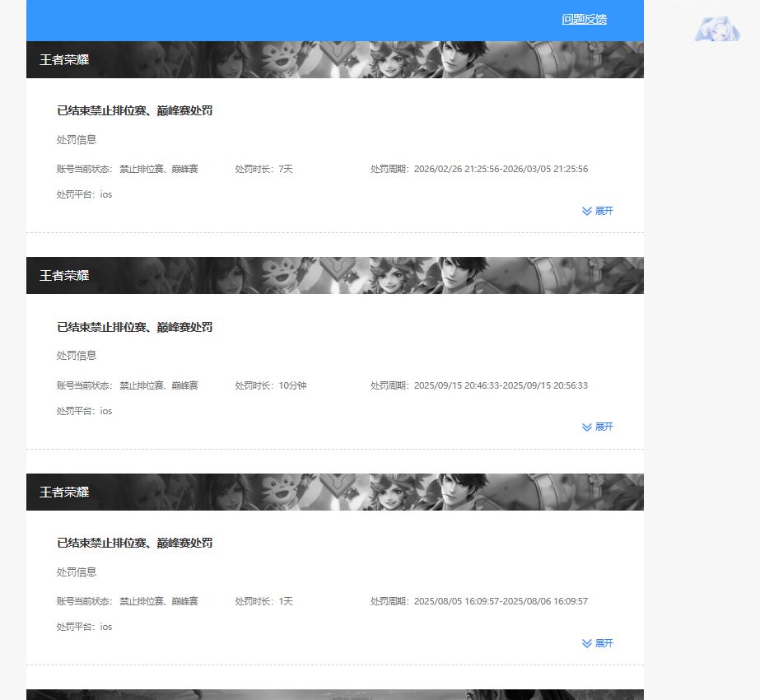
Task: Click the double-chevron expand icon on first record
Action: coord(586,211)
